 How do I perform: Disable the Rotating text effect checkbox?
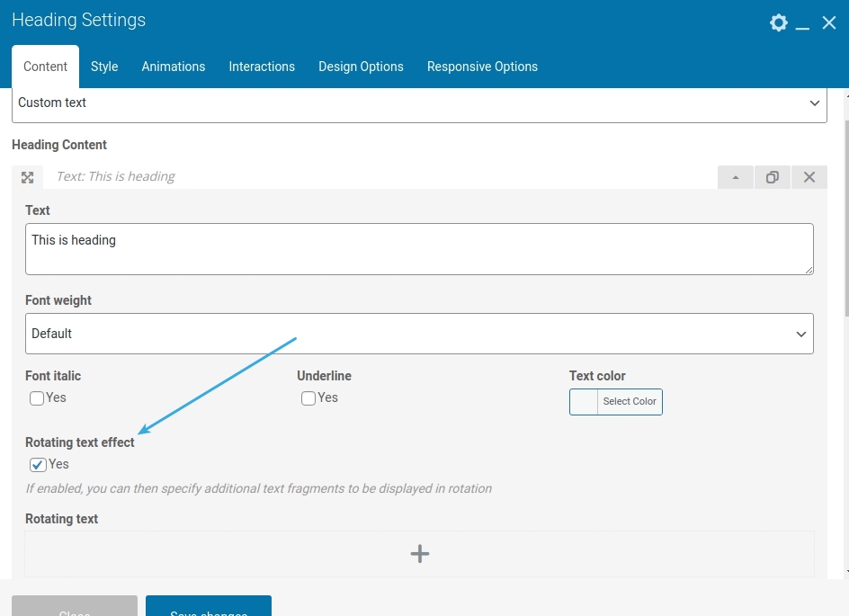click(38, 465)
